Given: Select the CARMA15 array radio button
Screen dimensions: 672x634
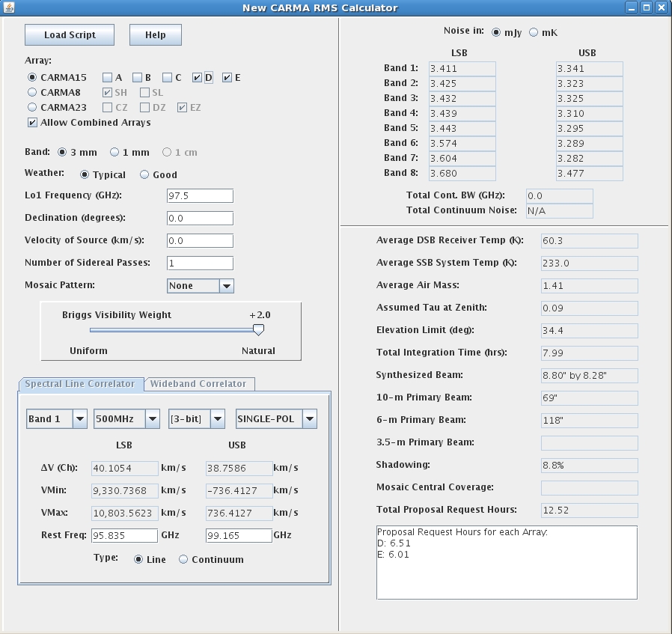Looking at the screenshot, I should (32, 78).
